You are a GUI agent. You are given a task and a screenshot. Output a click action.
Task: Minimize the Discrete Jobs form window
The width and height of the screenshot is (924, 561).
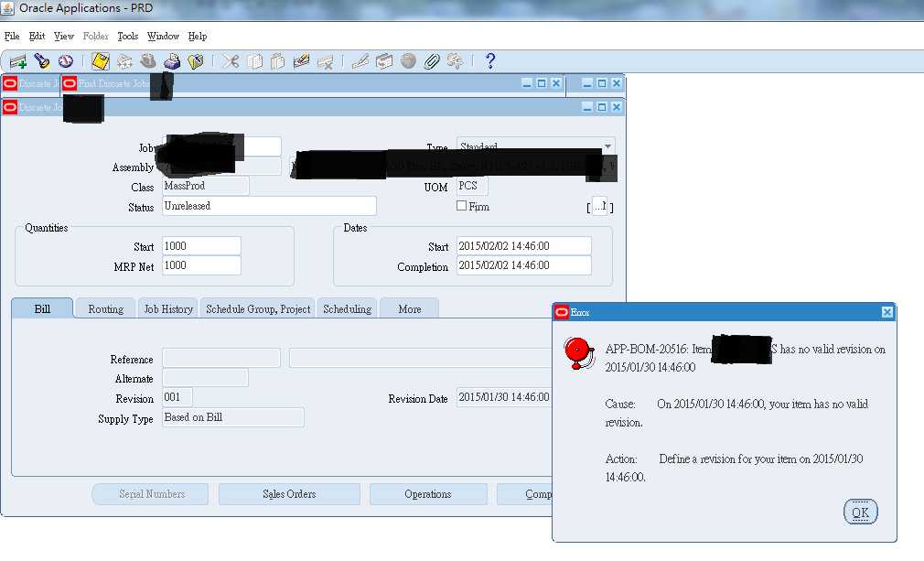[587, 107]
